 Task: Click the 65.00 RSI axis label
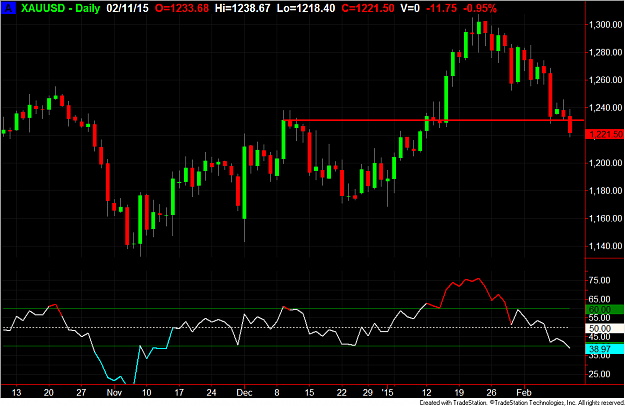click(600, 299)
